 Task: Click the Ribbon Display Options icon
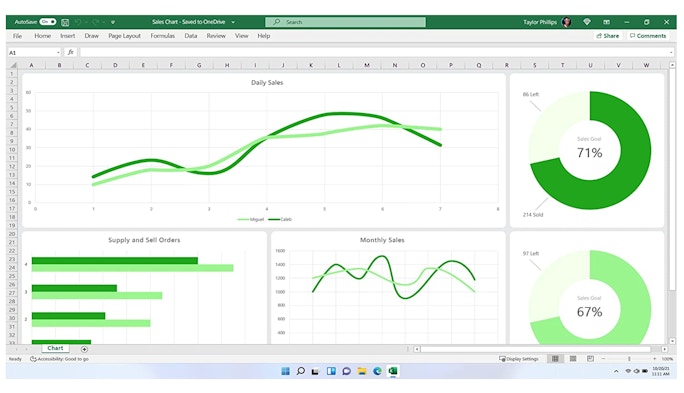click(606, 22)
